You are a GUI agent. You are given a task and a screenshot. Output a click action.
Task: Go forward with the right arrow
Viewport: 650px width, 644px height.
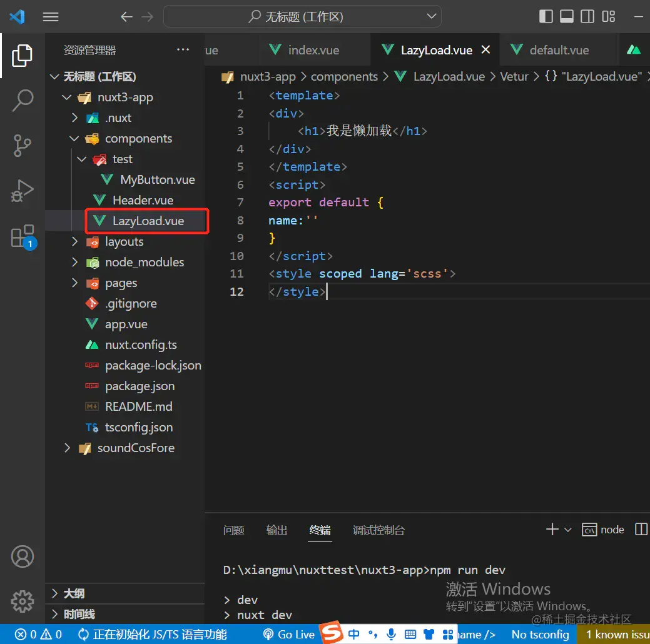(147, 17)
